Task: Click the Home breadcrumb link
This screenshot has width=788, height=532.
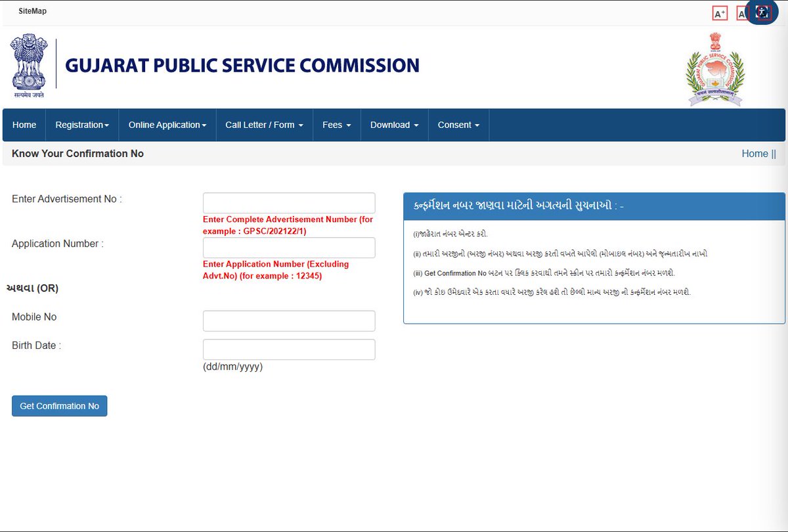Action: pyautogui.click(x=755, y=154)
